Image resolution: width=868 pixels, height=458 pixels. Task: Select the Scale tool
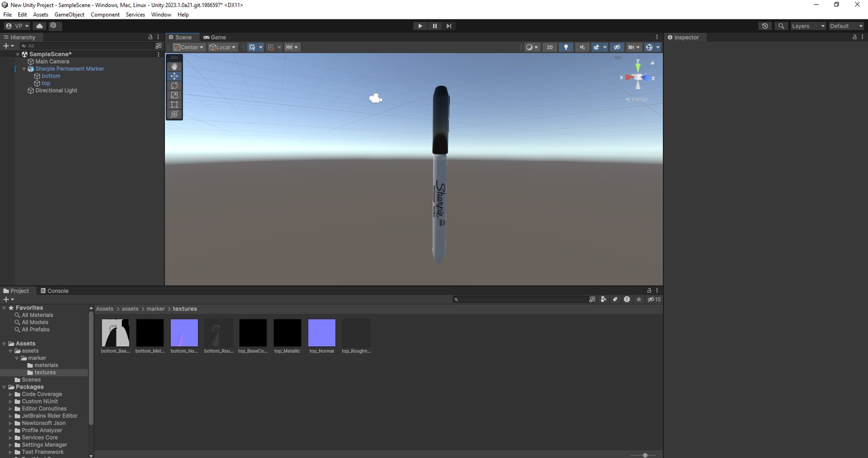[x=174, y=95]
